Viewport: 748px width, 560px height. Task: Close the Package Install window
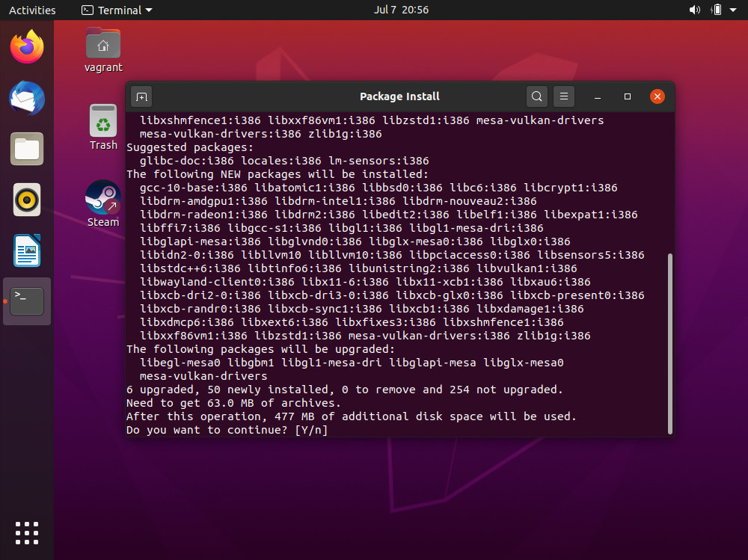point(657,97)
